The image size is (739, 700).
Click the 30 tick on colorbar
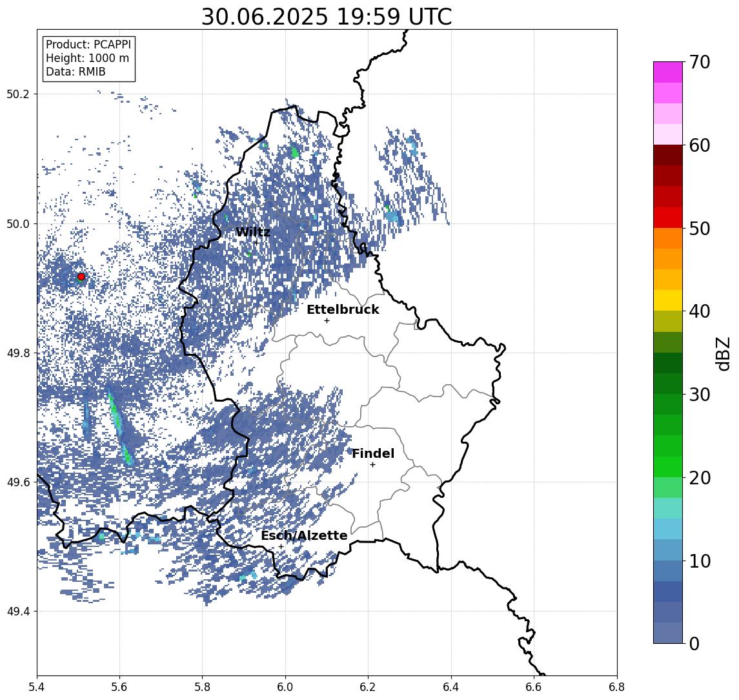click(700, 395)
